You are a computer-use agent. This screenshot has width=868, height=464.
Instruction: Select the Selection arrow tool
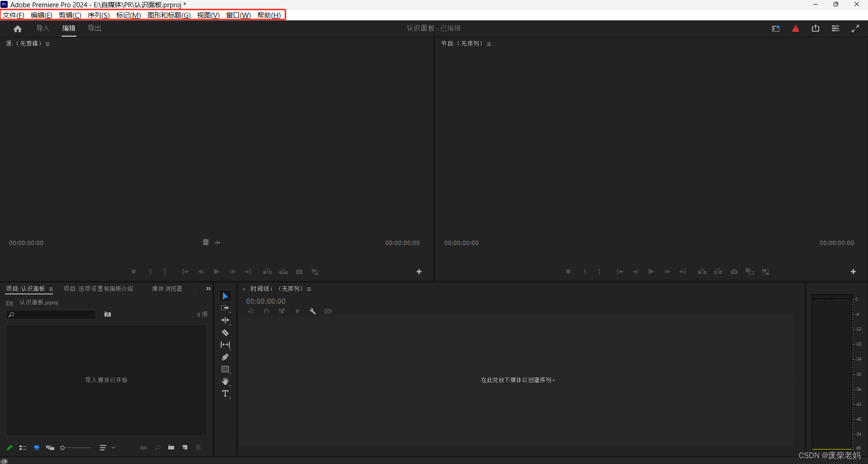(x=225, y=296)
